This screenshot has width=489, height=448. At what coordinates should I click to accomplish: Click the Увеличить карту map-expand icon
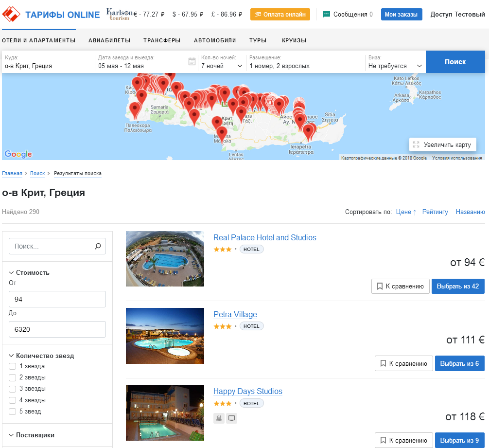pos(416,144)
